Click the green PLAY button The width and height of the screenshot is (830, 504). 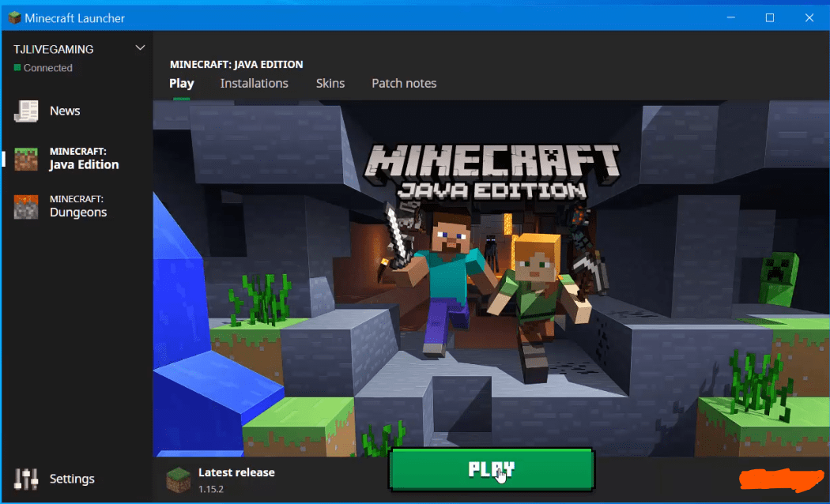point(492,469)
